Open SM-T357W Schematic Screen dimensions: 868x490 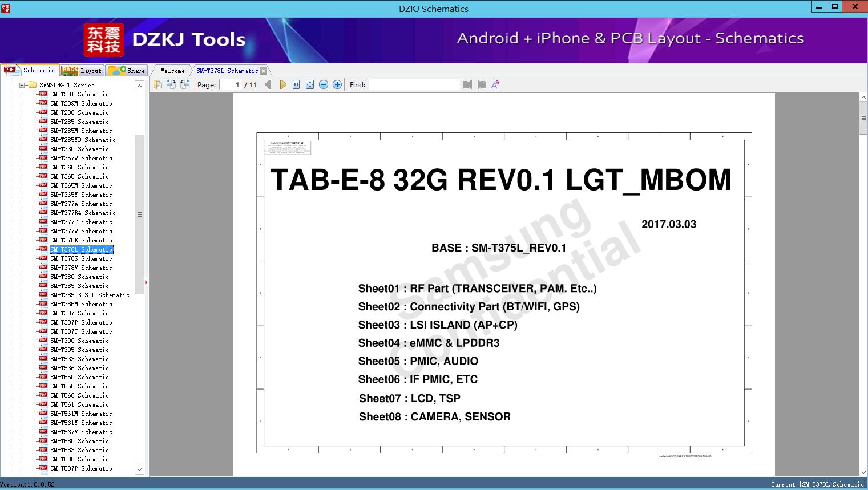tap(81, 158)
